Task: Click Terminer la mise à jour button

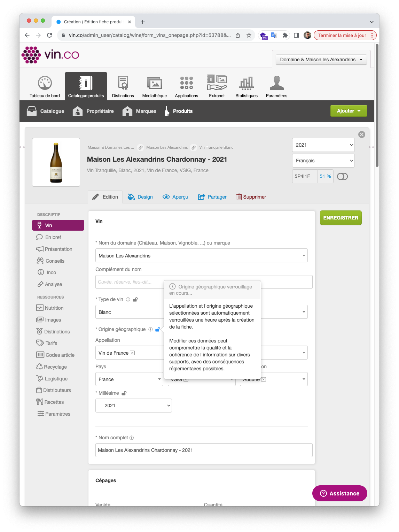Action: coord(345,35)
